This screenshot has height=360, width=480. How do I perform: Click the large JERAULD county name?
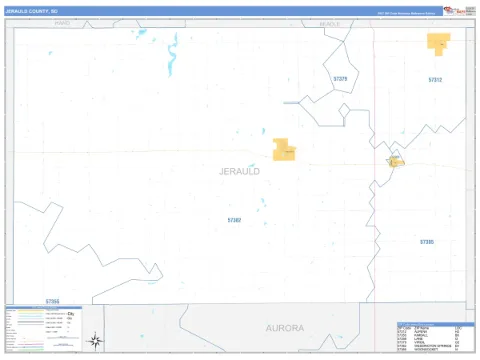[239, 171]
